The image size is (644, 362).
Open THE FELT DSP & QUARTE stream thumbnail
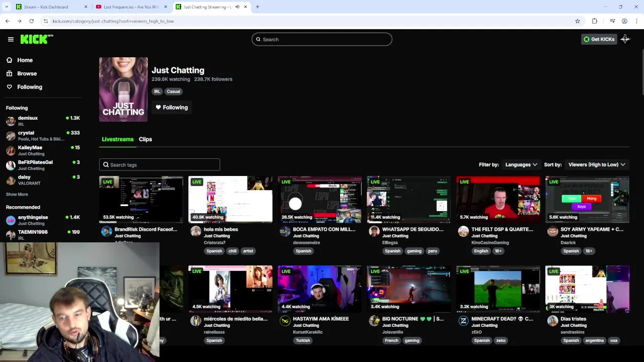point(498,200)
